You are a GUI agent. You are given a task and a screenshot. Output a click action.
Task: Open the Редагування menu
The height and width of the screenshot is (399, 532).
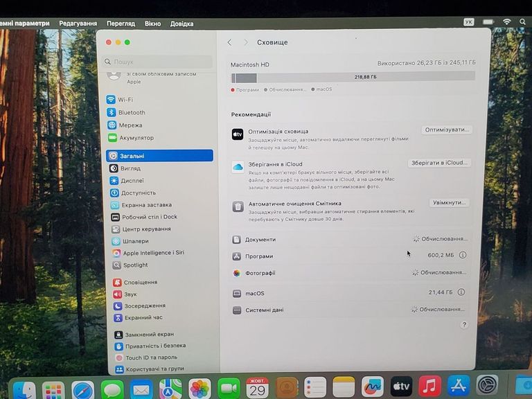point(78,24)
